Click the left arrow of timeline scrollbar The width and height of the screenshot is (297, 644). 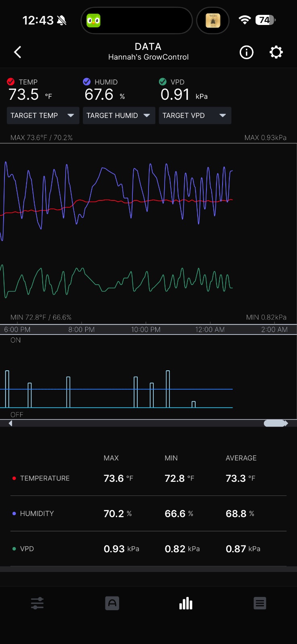(10, 423)
